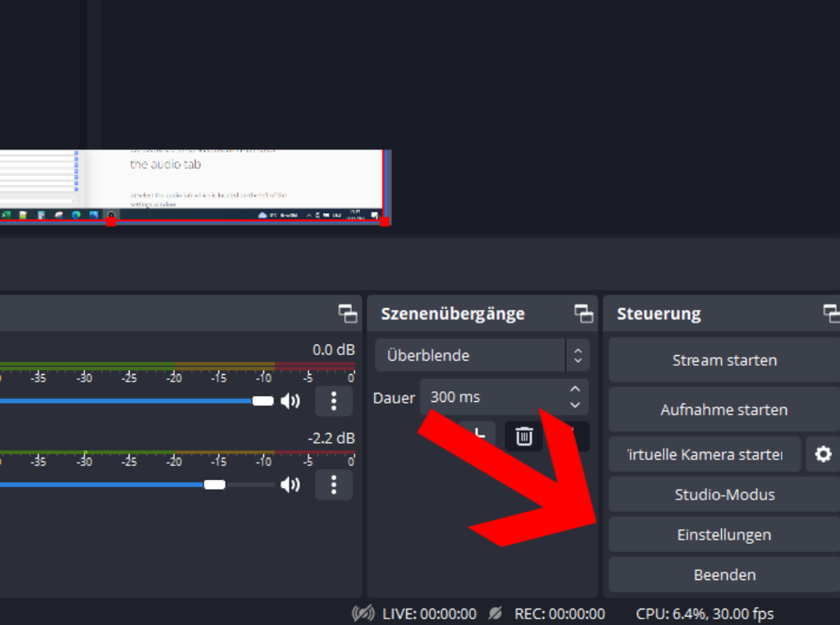The height and width of the screenshot is (625, 840).
Task: Start recording with Aufnahme starten
Action: click(x=724, y=409)
